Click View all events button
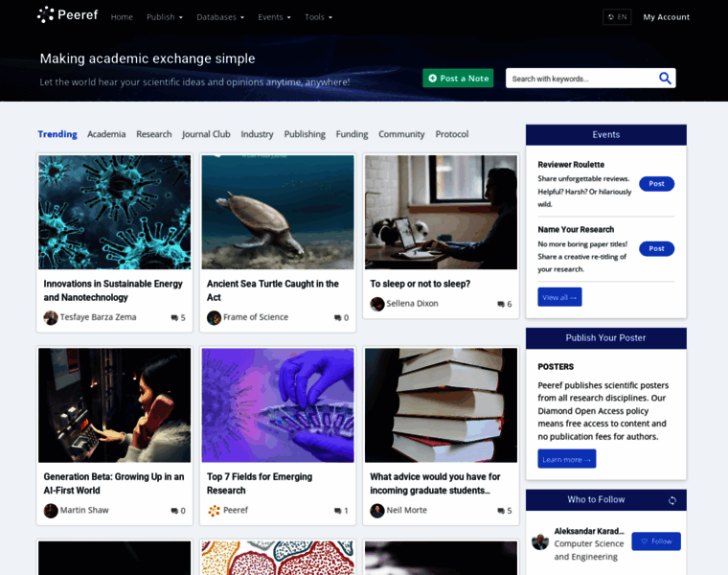This screenshot has width=728, height=575. pyautogui.click(x=559, y=297)
